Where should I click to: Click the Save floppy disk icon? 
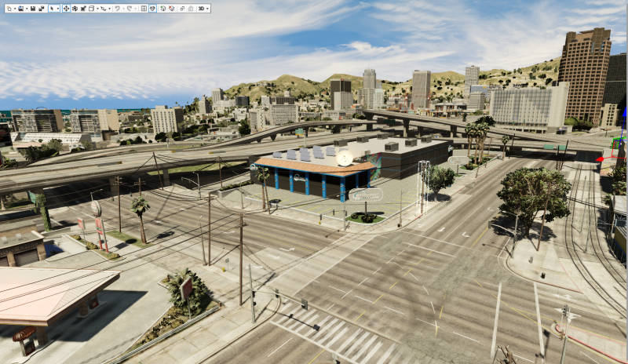(x=33, y=9)
